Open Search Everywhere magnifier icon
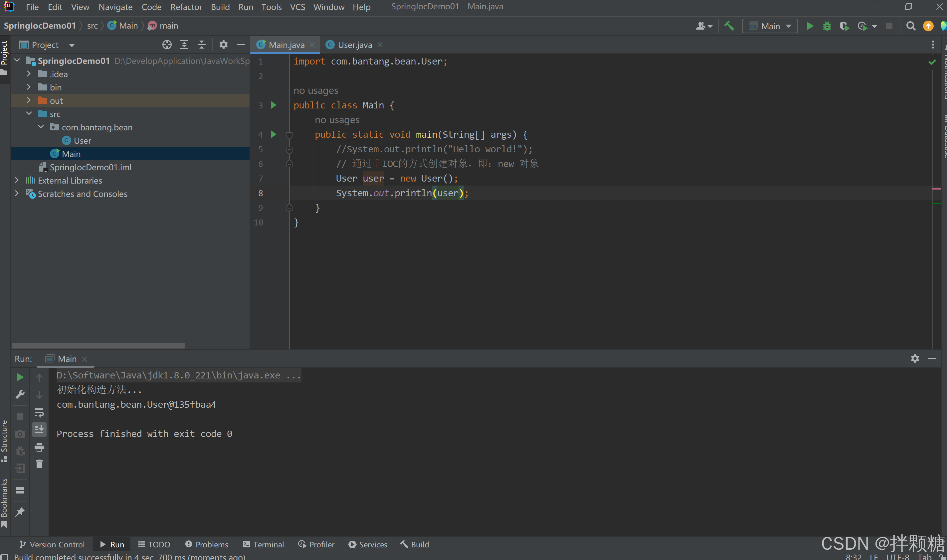 [x=910, y=26]
